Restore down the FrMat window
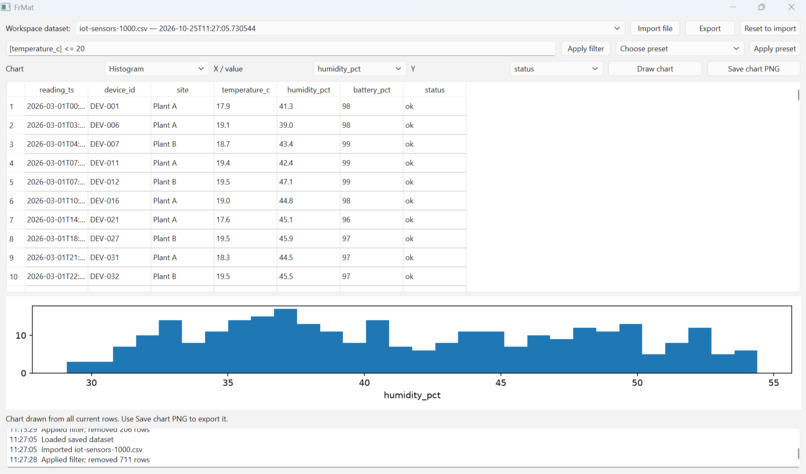This screenshot has width=806, height=474. click(761, 7)
